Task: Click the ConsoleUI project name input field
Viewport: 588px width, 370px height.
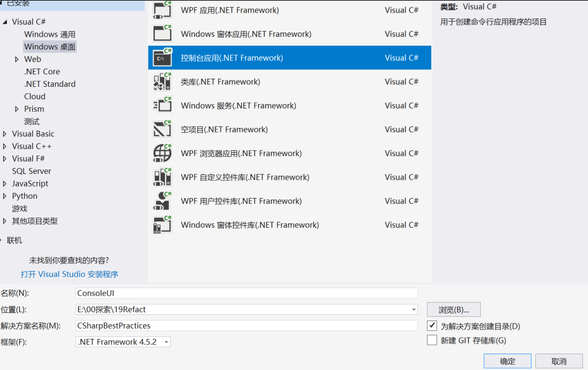Action: [247, 293]
